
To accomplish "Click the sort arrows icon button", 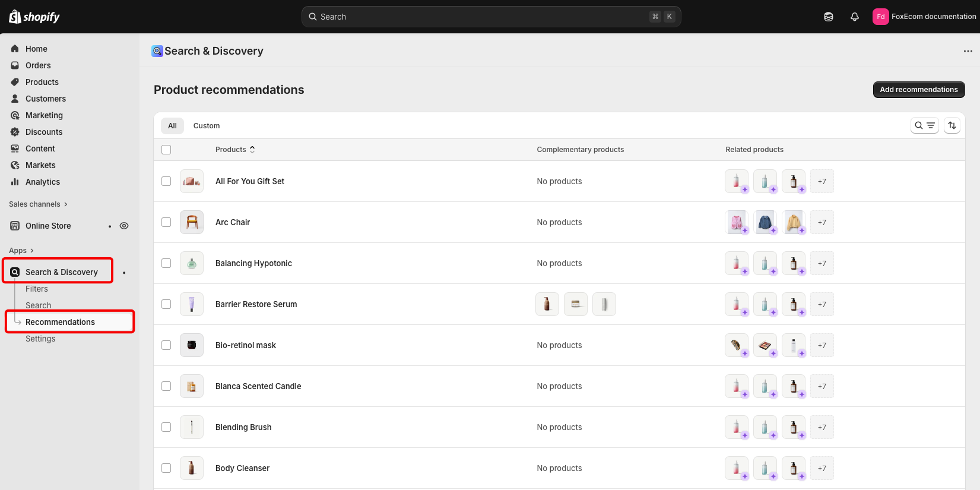I will [x=952, y=125].
